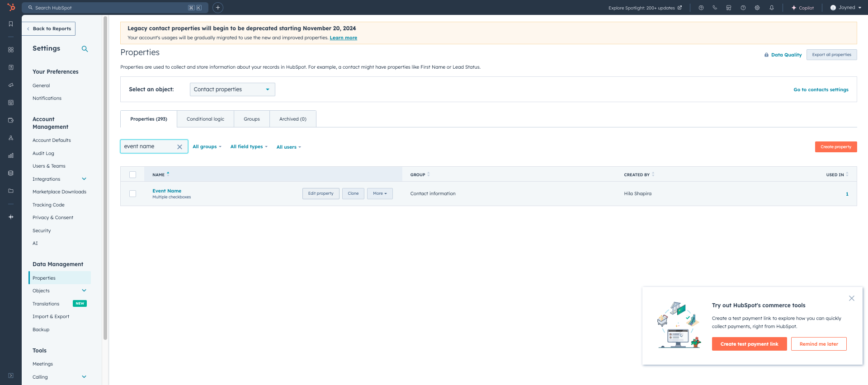Click the HubSpot sprocket logo

pyautogui.click(x=11, y=7)
